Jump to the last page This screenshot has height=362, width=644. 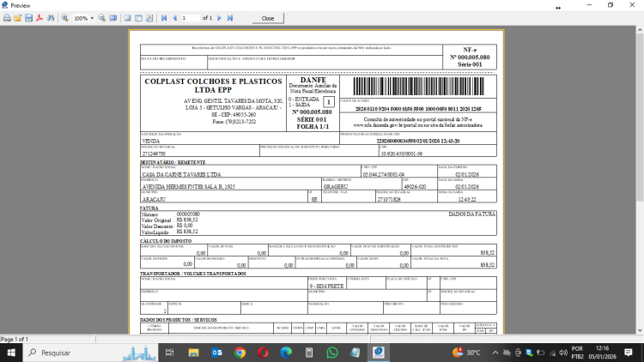click(230, 18)
